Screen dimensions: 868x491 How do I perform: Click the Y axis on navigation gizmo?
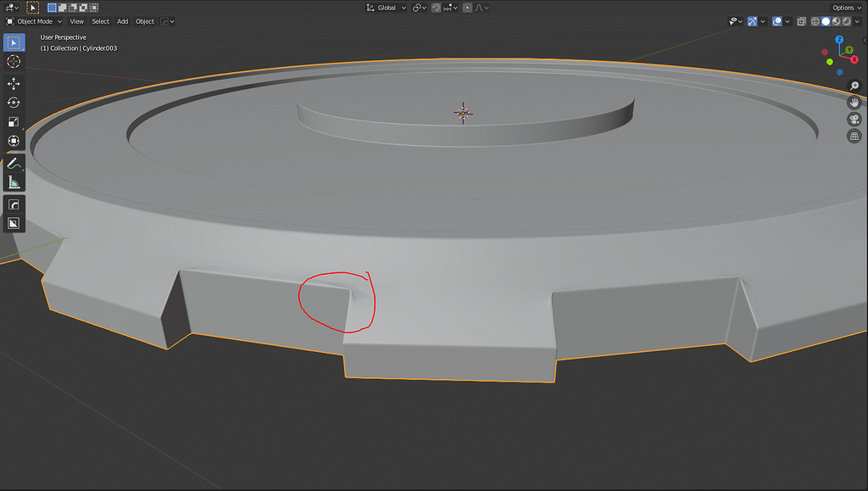849,50
